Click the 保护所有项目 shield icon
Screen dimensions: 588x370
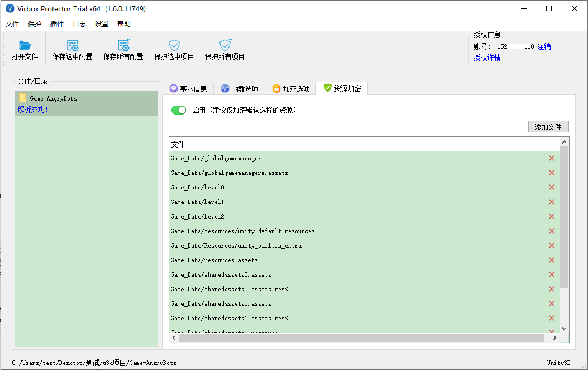click(x=225, y=45)
